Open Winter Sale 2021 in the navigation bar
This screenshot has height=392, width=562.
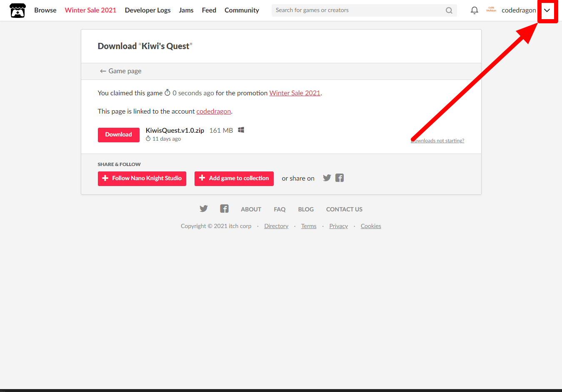(x=90, y=10)
